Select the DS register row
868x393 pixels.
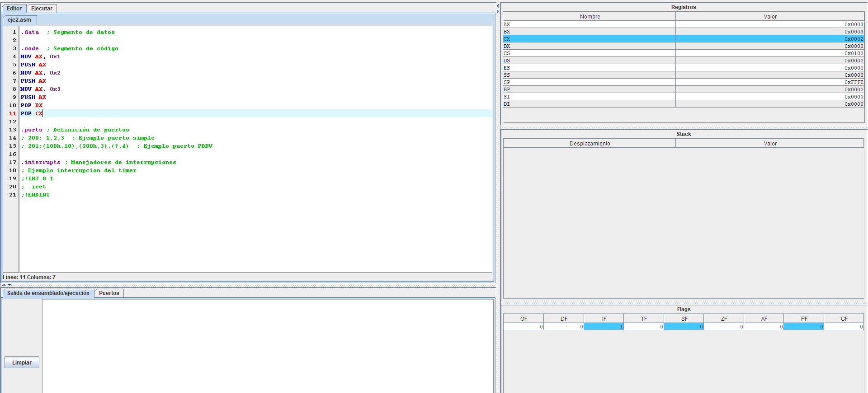click(x=684, y=61)
